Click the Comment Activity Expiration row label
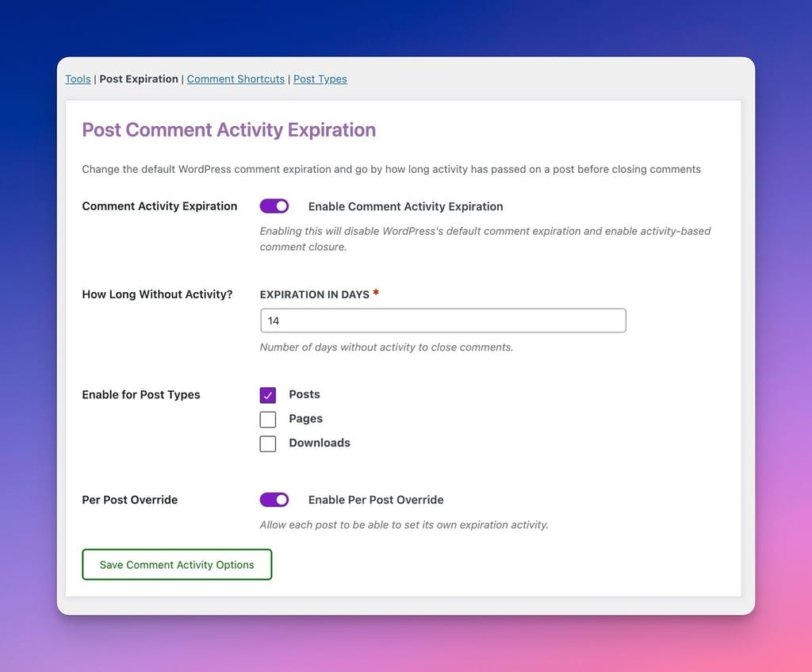 (159, 206)
